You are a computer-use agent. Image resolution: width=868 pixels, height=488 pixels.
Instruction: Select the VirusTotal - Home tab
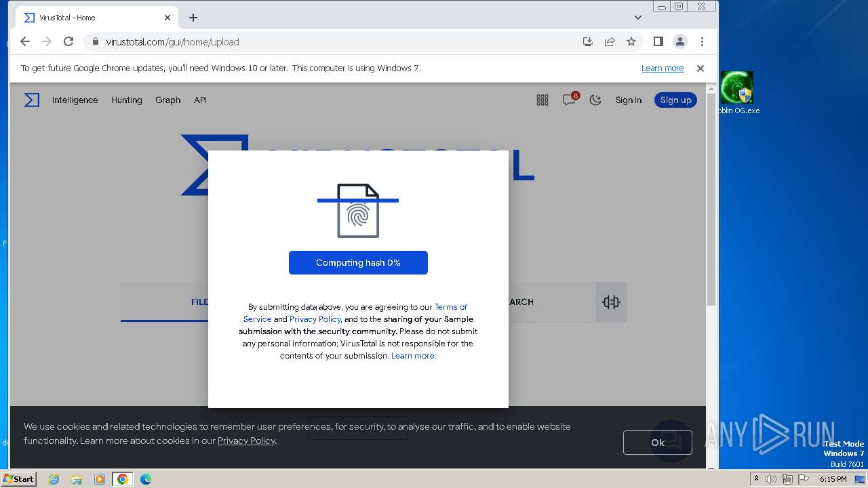[x=97, y=18]
